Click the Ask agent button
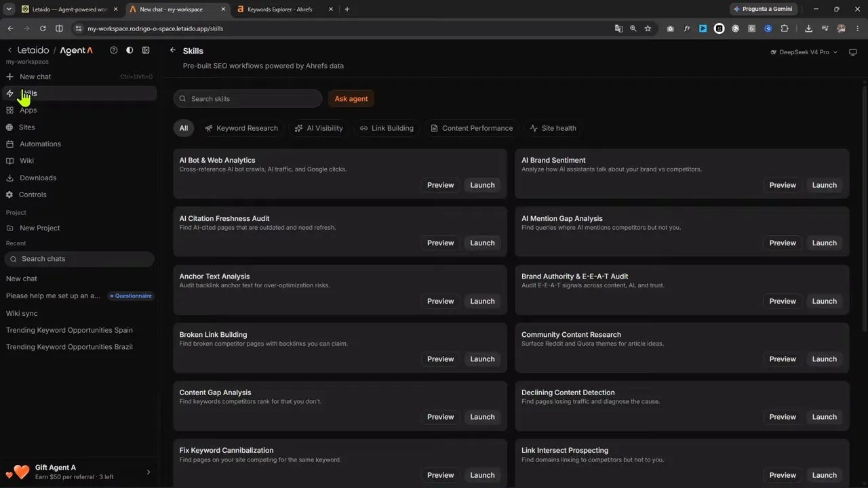The width and height of the screenshot is (868, 488). tap(351, 98)
